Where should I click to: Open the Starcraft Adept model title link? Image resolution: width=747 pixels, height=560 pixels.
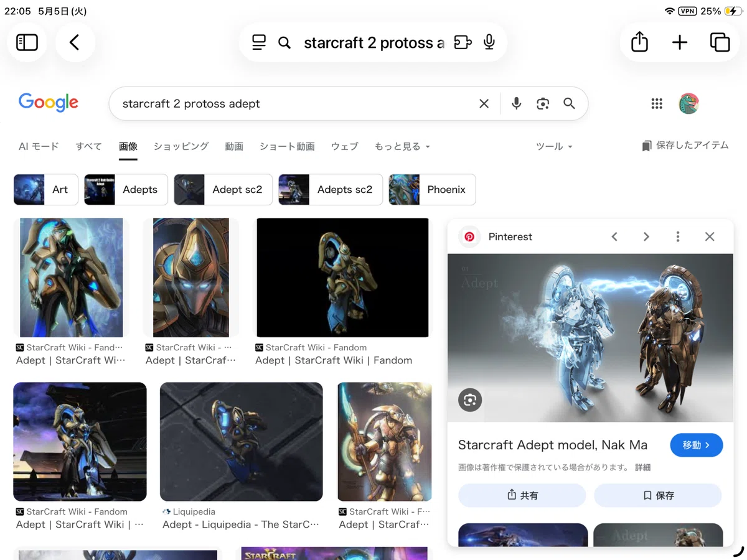pyautogui.click(x=553, y=445)
